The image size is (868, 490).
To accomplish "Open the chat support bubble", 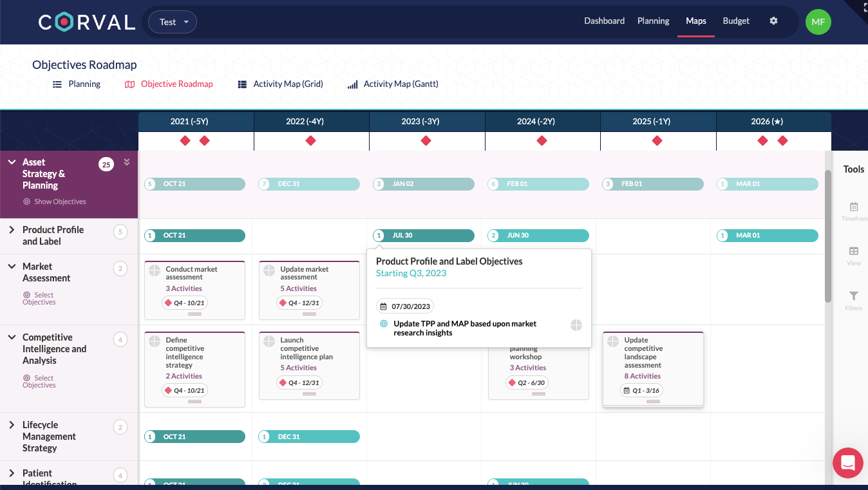I will [847, 463].
